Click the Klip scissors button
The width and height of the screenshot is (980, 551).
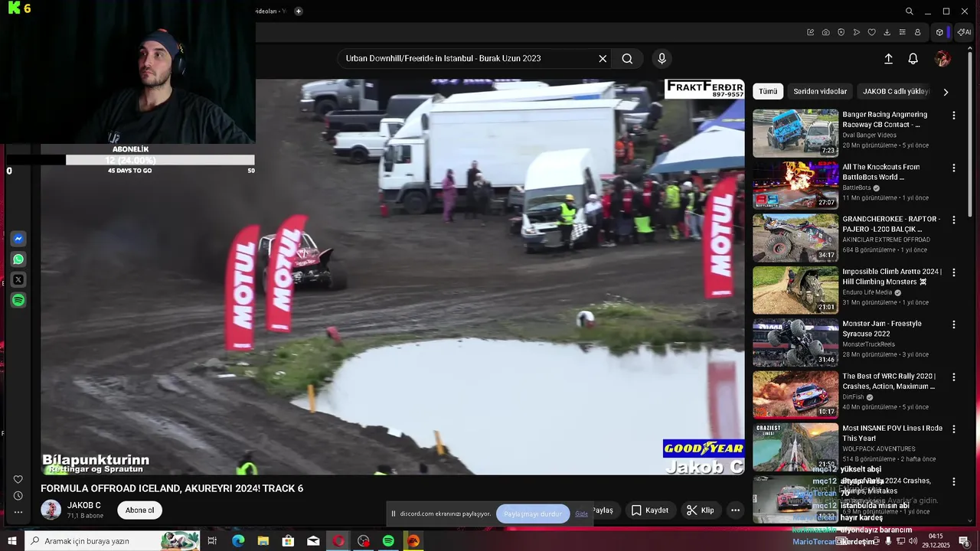coord(700,510)
